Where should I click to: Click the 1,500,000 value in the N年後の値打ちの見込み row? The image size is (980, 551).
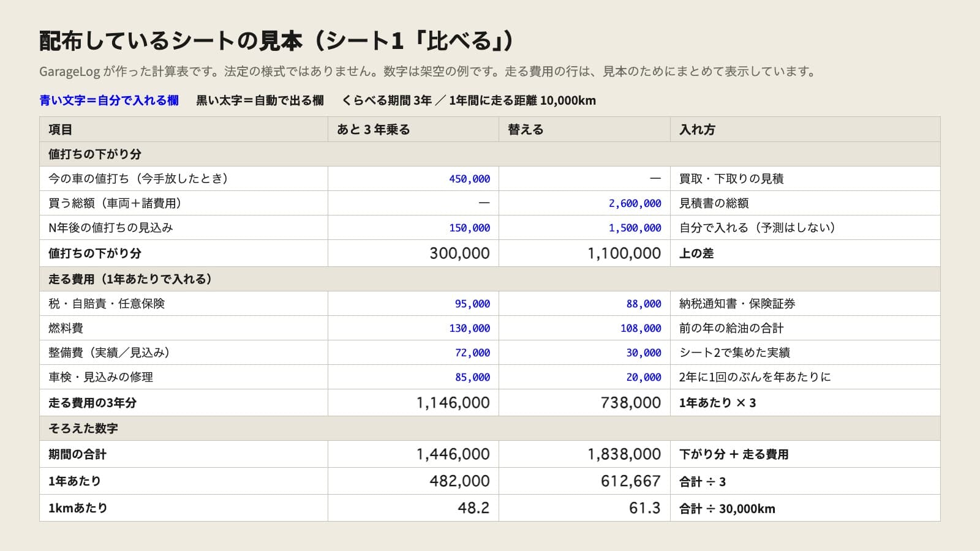click(635, 228)
